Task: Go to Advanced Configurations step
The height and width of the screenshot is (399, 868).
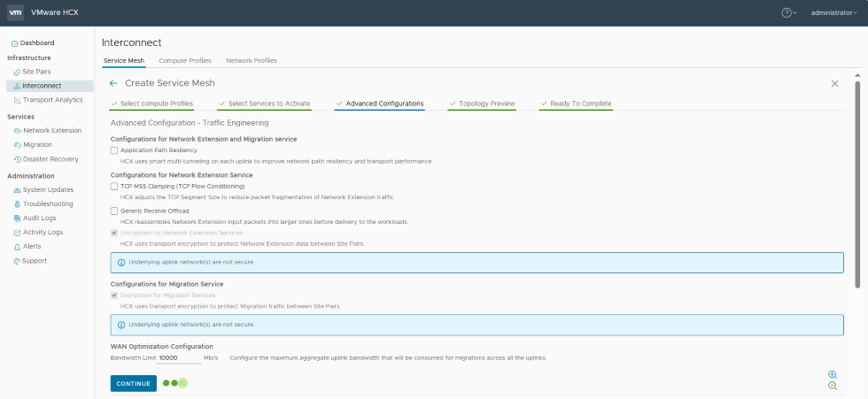Action: [x=380, y=104]
